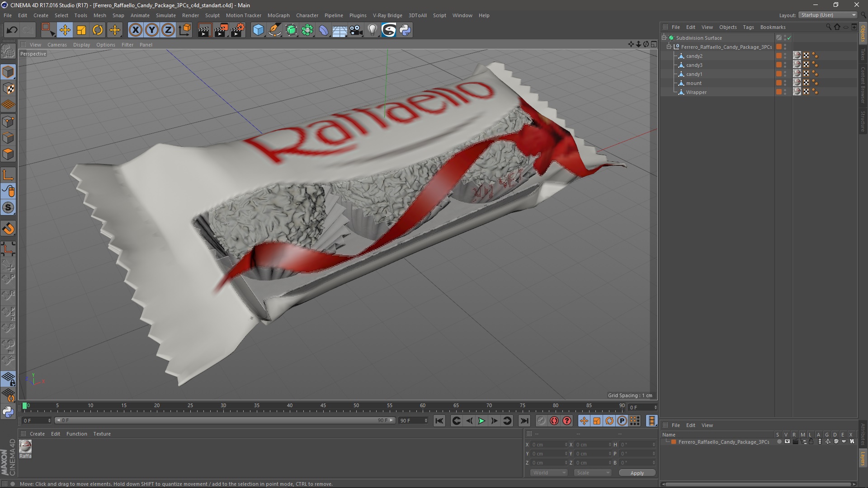
Task: Open the Layout Startup dropdown
Action: (x=828, y=15)
